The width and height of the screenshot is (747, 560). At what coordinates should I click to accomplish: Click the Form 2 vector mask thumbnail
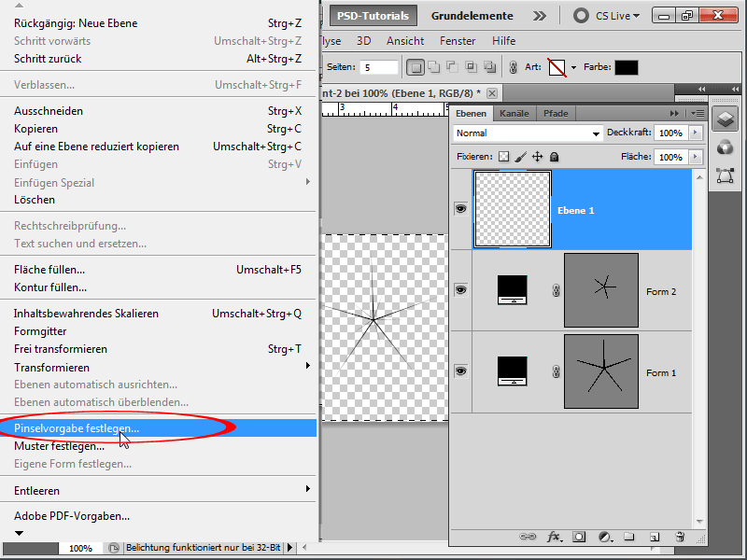601,290
